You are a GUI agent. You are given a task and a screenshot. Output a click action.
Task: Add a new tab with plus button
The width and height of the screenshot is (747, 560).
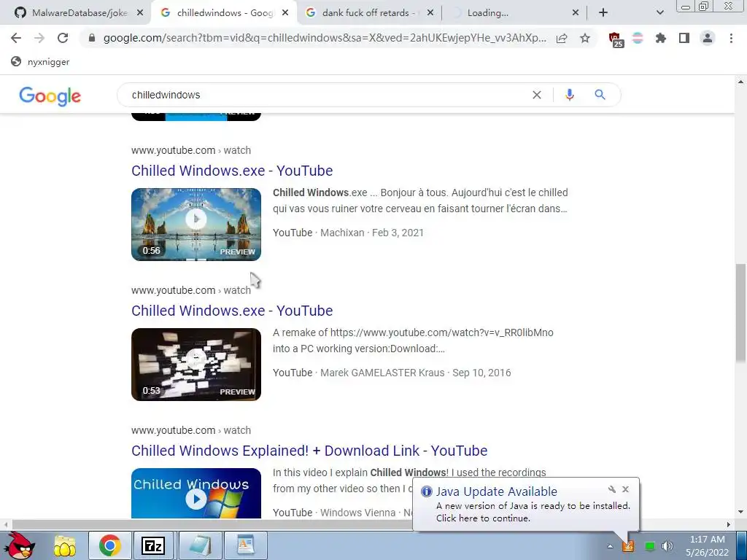[603, 13]
